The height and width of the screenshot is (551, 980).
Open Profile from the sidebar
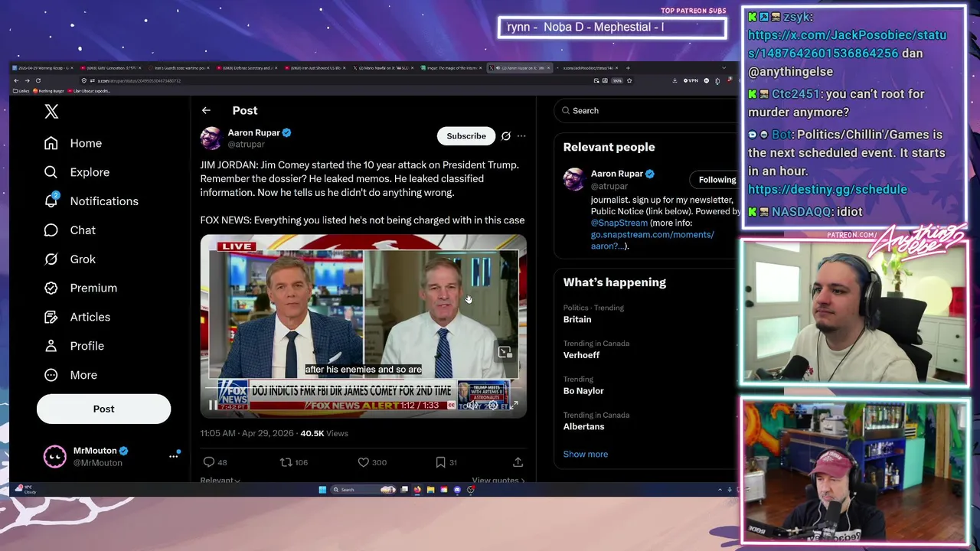click(73, 346)
